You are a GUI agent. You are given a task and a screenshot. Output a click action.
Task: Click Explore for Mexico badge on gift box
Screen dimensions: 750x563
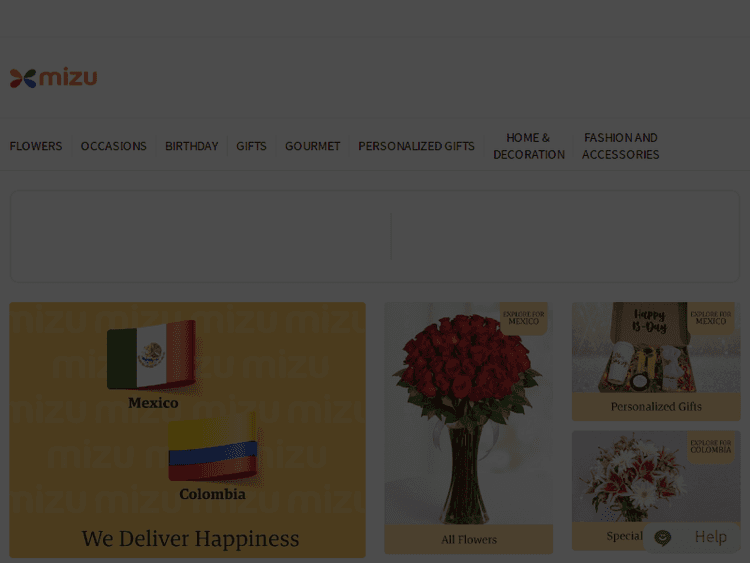pyautogui.click(x=711, y=318)
